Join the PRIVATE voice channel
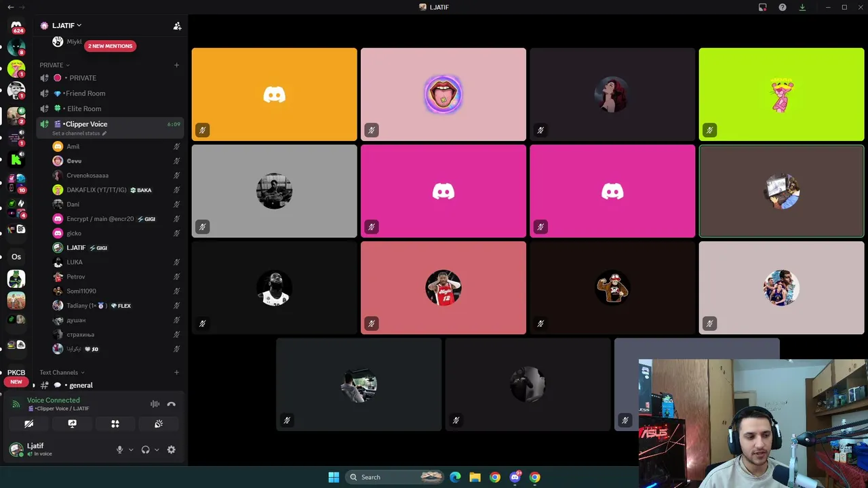The width and height of the screenshot is (868, 488). click(x=109, y=78)
